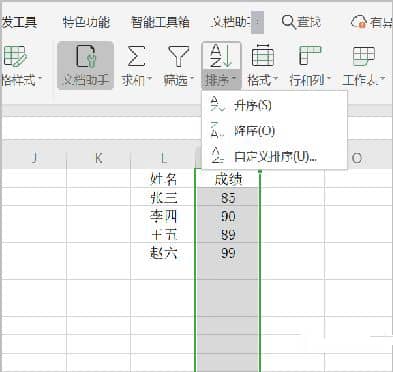393x372 pixels.
Task: Switch to the 特色功能 tab
Action: point(86,22)
